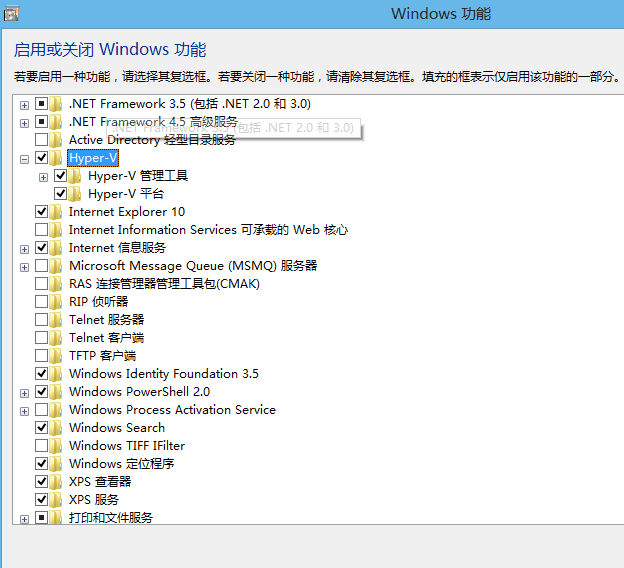
Task: Click the 启用或关闭 Windows 功能 heading
Action: 110,50
